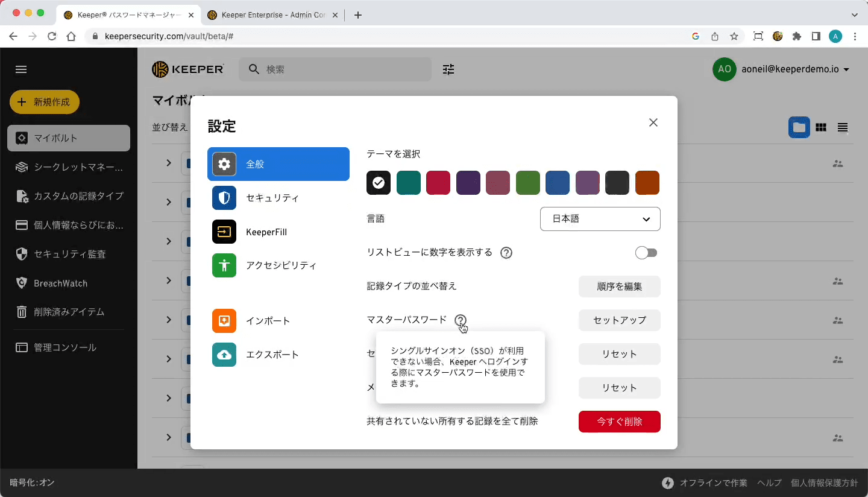Click help icon next to マスターパスワード
This screenshot has width=868, height=497.
[x=461, y=320]
